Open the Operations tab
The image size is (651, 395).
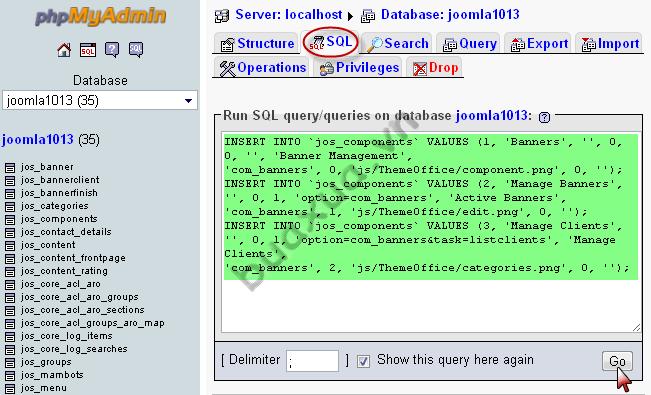pos(262,67)
